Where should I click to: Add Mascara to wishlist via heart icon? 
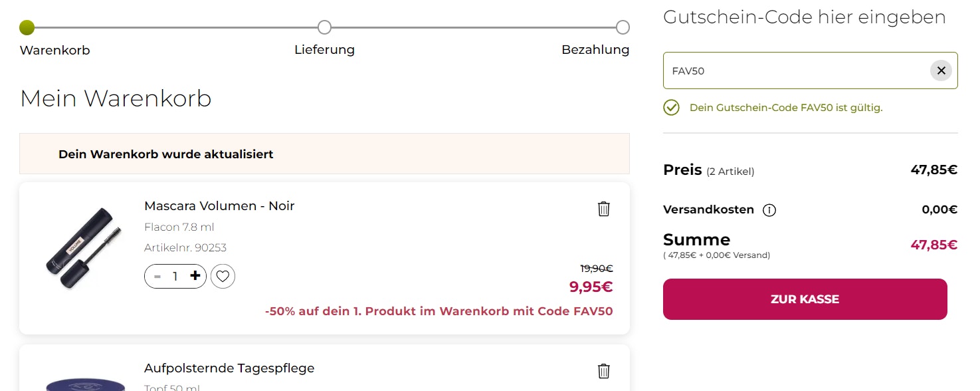point(223,276)
